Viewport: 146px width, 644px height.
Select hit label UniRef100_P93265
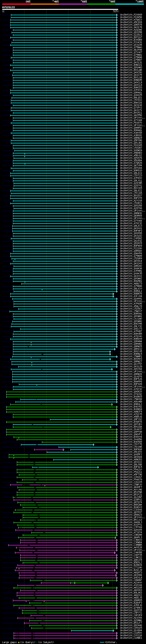click(x=131, y=146)
